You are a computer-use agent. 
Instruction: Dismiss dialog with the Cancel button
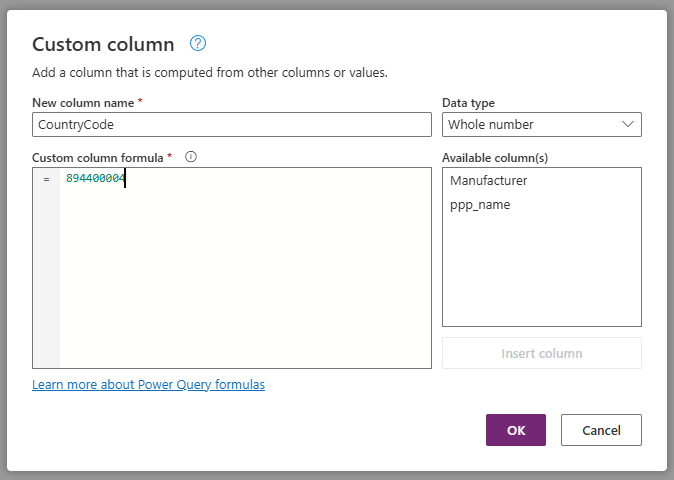(601, 430)
